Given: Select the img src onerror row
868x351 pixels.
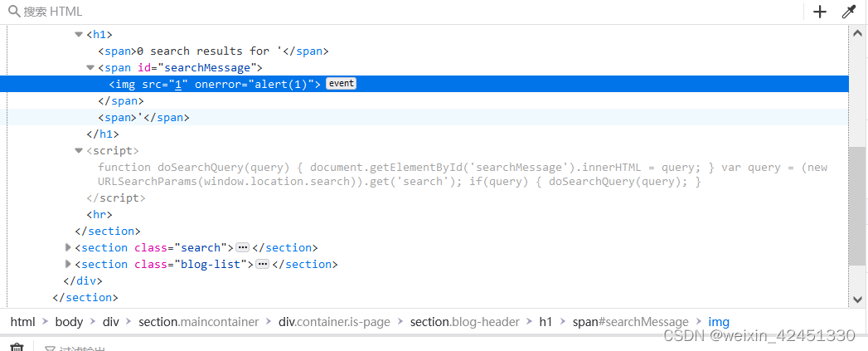Looking at the screenshot, I should coord(424,85).
